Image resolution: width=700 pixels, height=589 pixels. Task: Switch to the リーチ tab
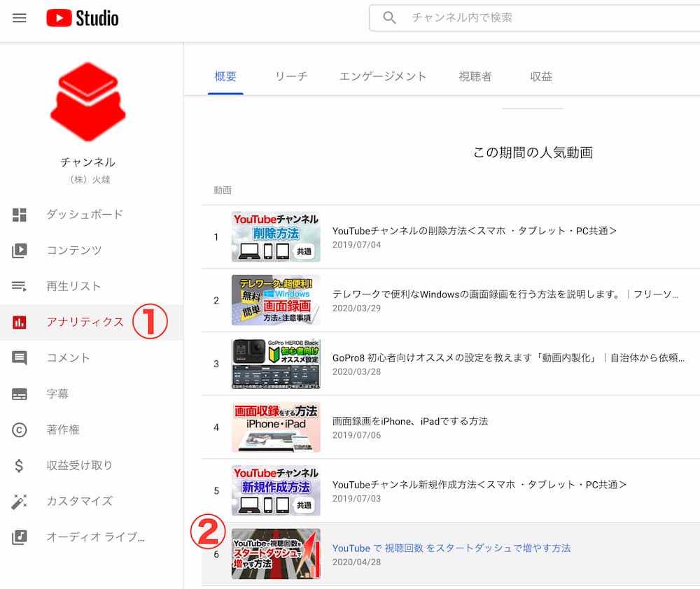291,76
